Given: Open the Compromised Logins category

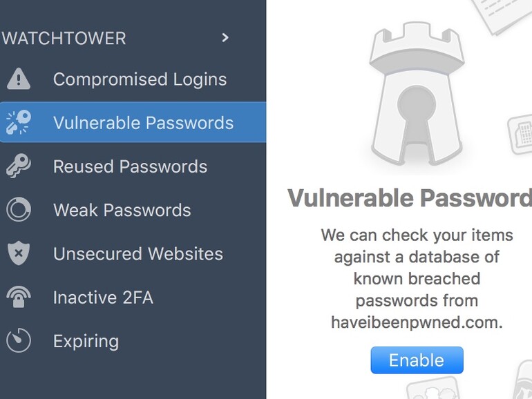Looking at the screenshot, I should 140,79.
